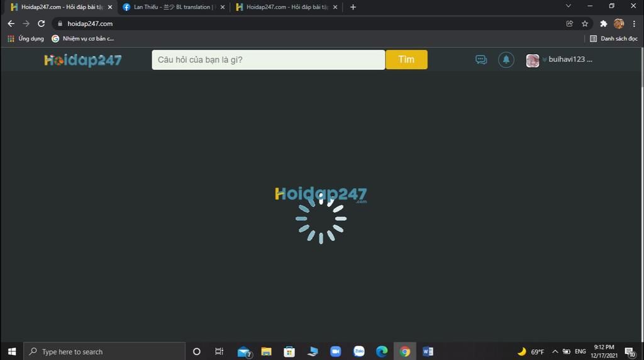Focus the question search input field
The width and height of the screenshot is (644, 360).
[x=268, y=60]
